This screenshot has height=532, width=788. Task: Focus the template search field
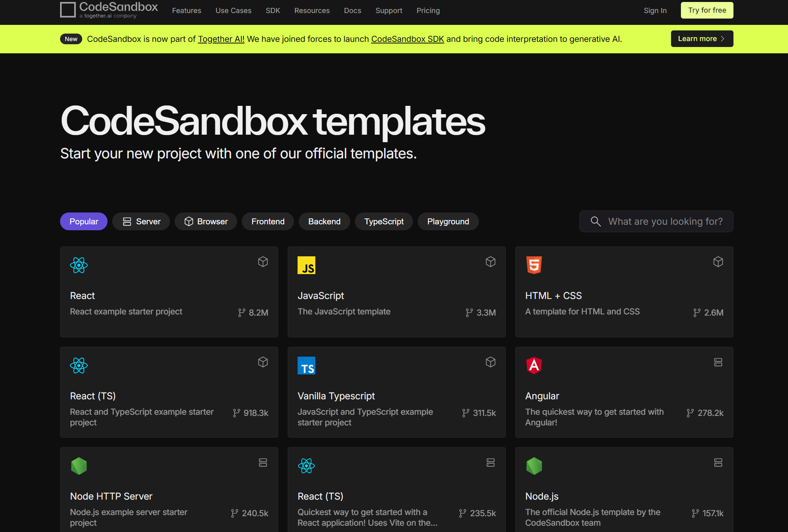tap(665, 222)
